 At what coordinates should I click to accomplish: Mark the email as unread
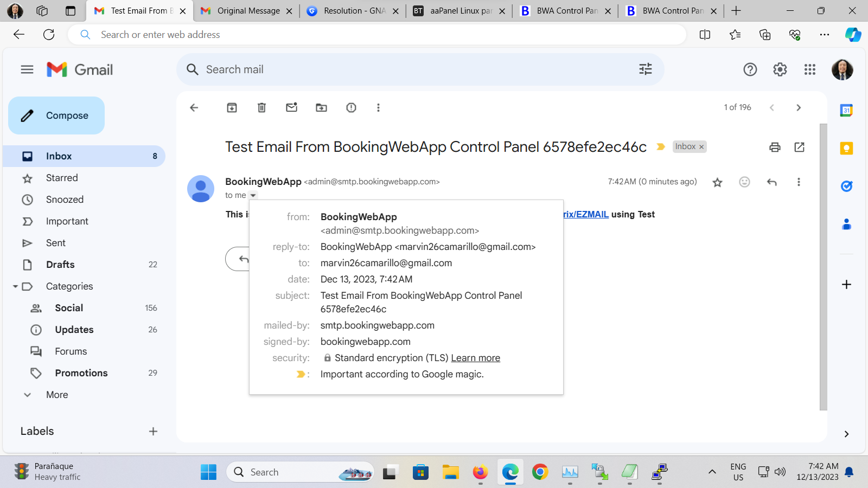click(291, 108)
